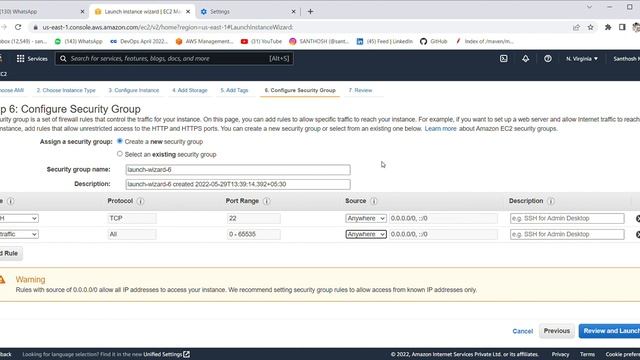Open the SANTHOSH Instagram bookmark
The height and width of the screenshot is (360, 640).
(319, 41)
